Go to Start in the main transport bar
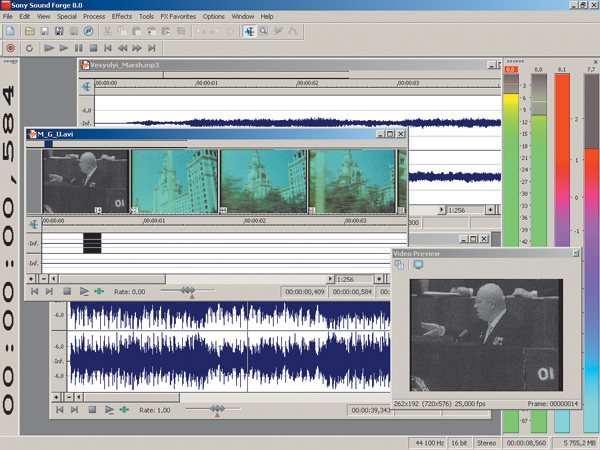 108,48
